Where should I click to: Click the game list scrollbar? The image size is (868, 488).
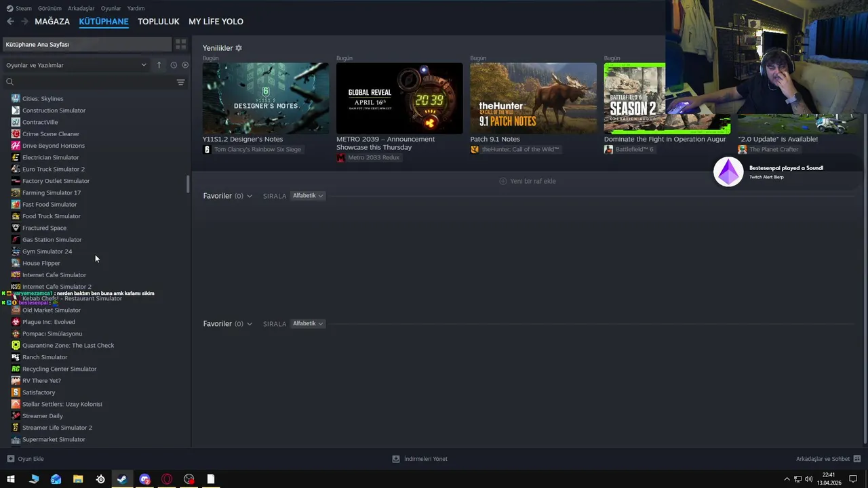(x=188, y=184)
